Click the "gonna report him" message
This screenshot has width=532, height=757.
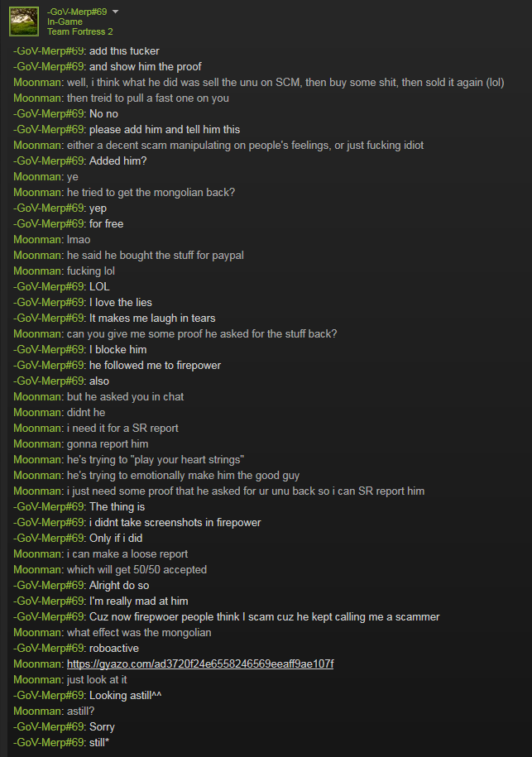coord(108,443)
